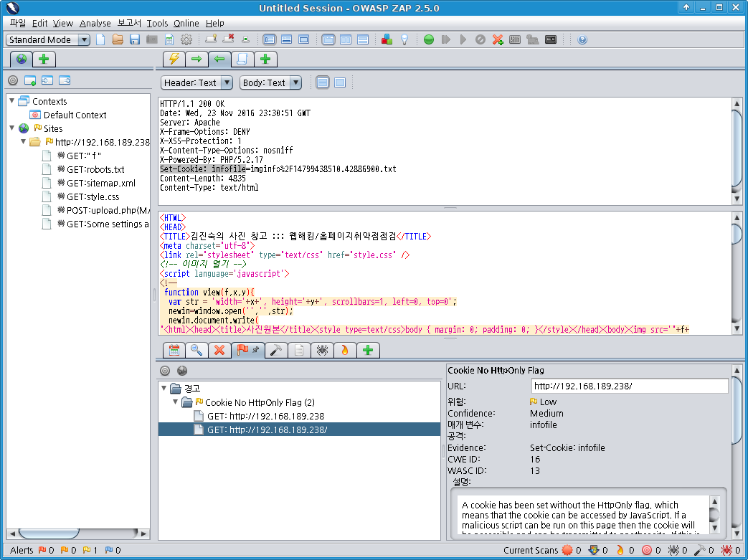The image size is (748, 560).
Task: Open the 파일 menu
Action: tap(18, 23)
